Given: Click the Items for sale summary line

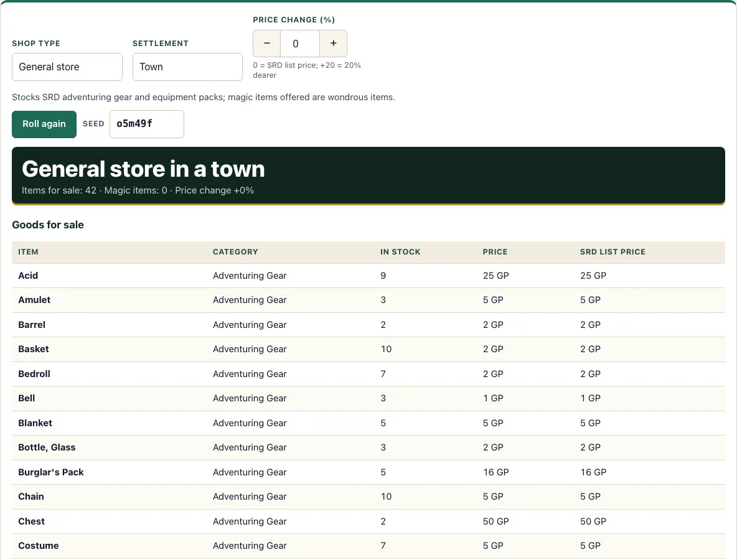Looking at the screenshot, I should tap(138, 190).
